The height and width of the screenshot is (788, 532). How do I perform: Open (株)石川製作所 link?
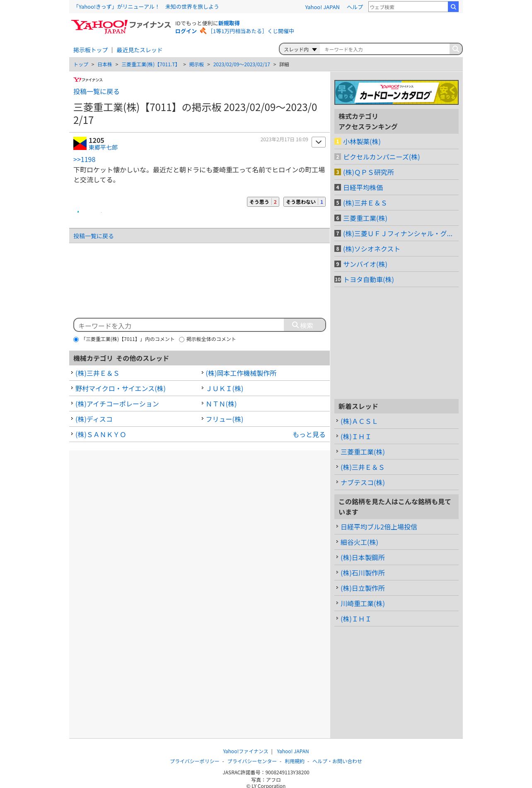[x=363, y=573]
